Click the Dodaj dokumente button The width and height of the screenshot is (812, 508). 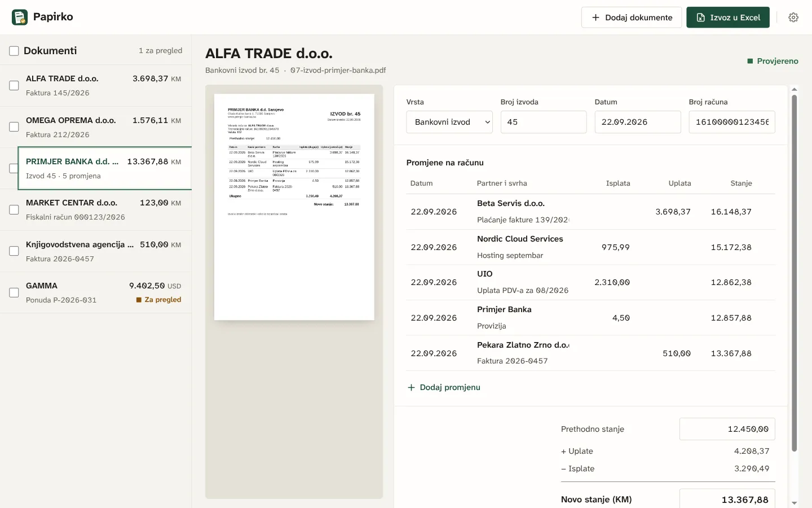(632, 17)
